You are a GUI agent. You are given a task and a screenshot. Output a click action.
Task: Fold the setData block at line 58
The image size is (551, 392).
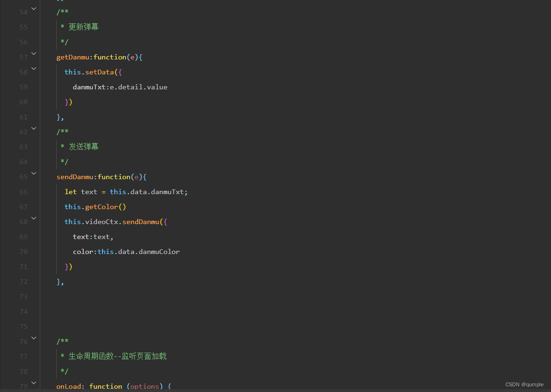34,68
